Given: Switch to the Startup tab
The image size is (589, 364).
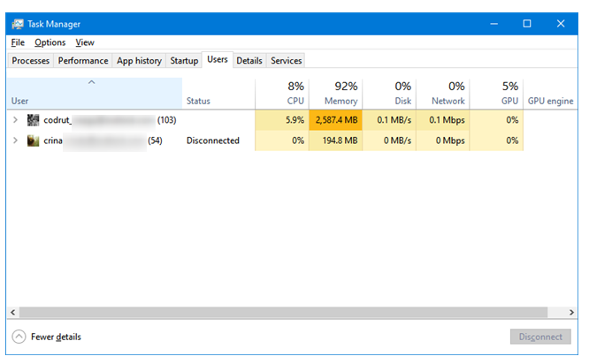Looking at the screenshot, I should [184, 60].
